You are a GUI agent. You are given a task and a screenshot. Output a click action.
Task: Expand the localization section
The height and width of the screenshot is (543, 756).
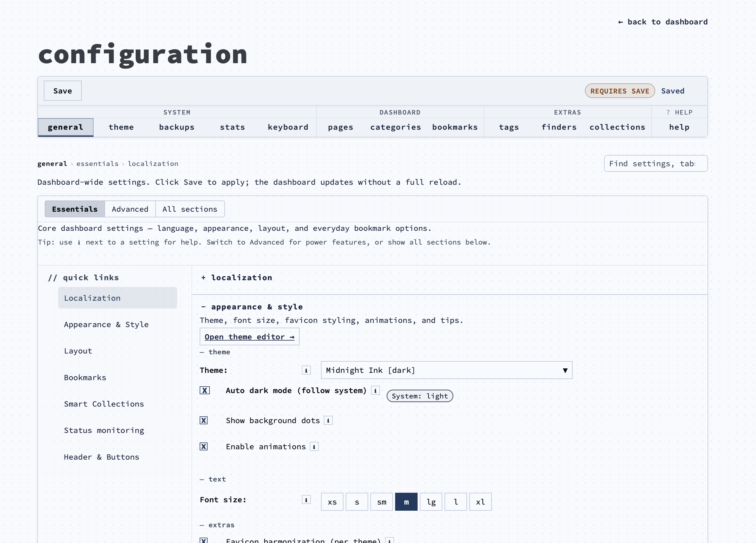click(x=237, y=278)
